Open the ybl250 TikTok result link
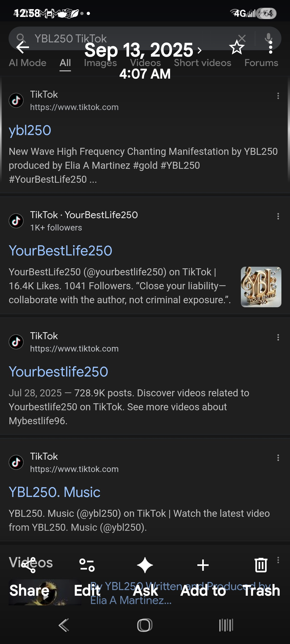 click(x=30, y=131)
